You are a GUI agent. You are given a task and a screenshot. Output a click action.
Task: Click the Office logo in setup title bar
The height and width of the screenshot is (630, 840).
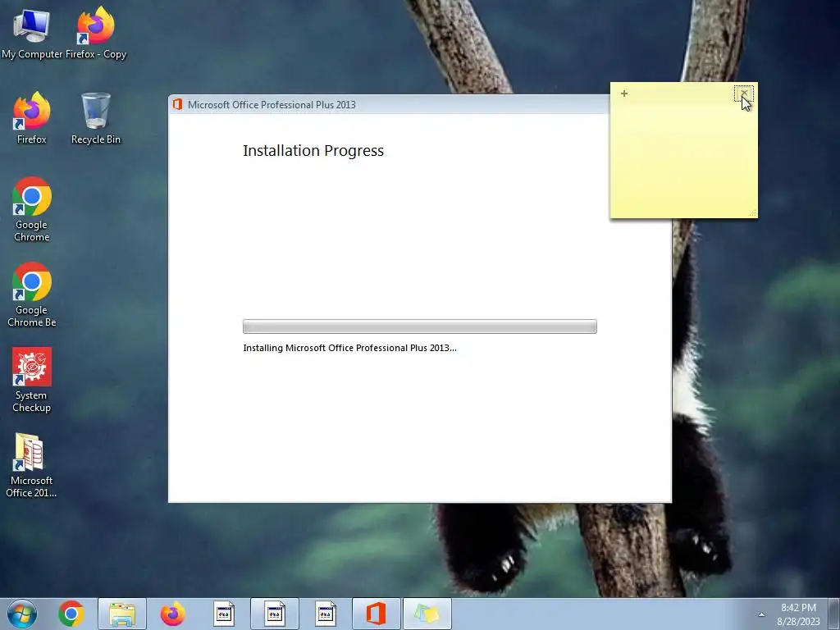coord(177,104)
